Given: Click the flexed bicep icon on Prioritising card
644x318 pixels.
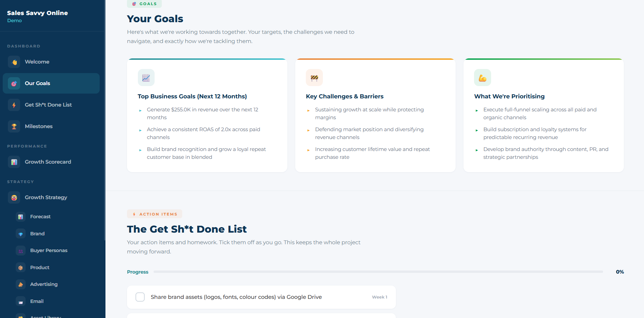Looking at the screenshot, I should click(x=482, y=78).
